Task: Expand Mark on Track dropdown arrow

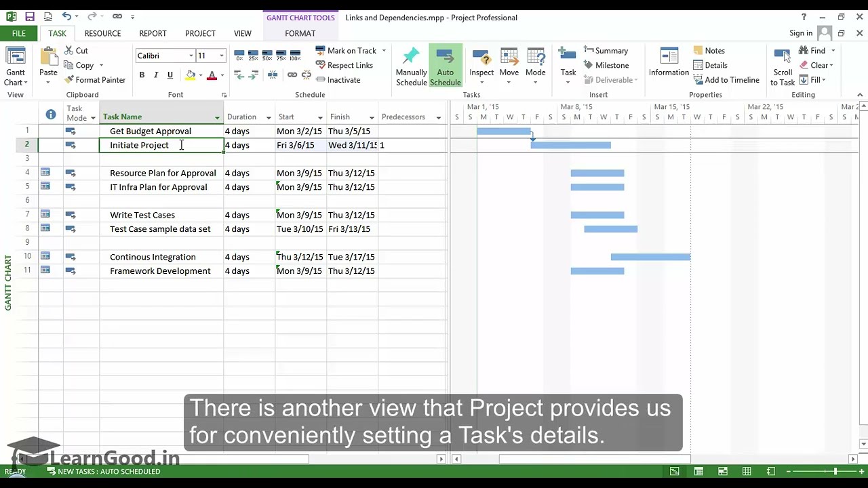Action: coord(384,51)
